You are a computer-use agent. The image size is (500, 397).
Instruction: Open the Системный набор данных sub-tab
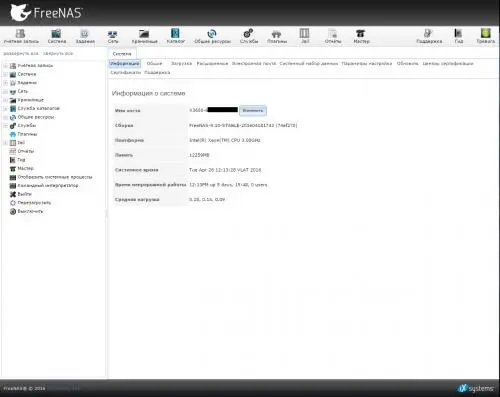click(x=309, y=63)
